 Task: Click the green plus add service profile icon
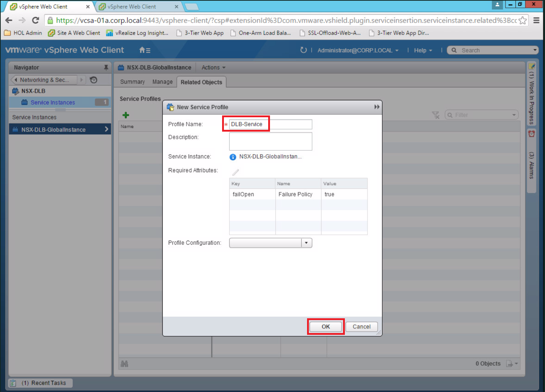click(126, 115)
